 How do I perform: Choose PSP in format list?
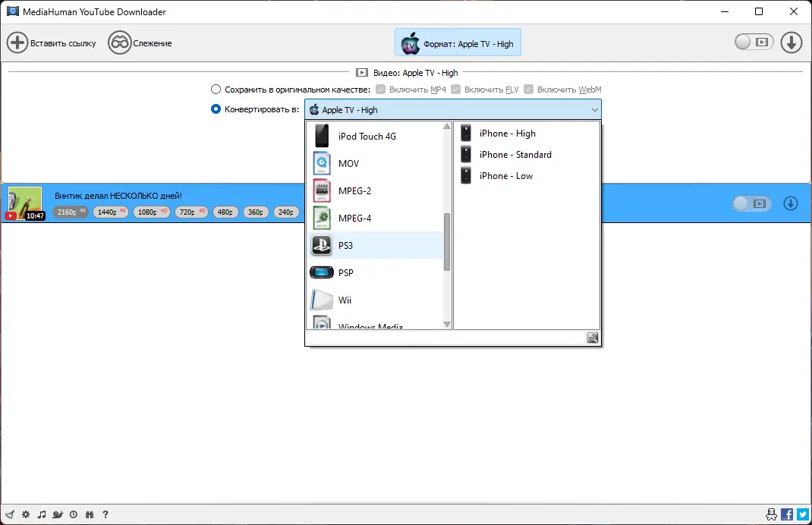(x=376, y=273)
